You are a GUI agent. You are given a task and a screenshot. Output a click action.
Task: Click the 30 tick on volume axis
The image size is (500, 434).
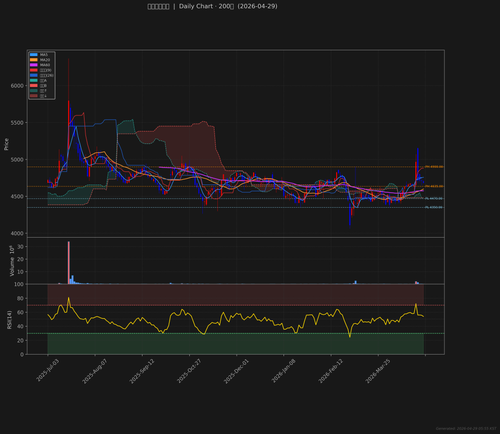coord(20,247)
